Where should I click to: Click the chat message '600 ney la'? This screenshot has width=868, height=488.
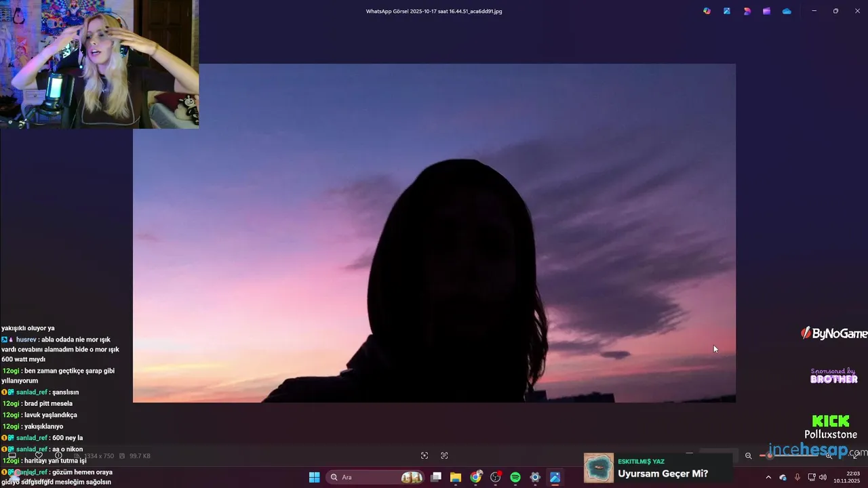point(67,438)
